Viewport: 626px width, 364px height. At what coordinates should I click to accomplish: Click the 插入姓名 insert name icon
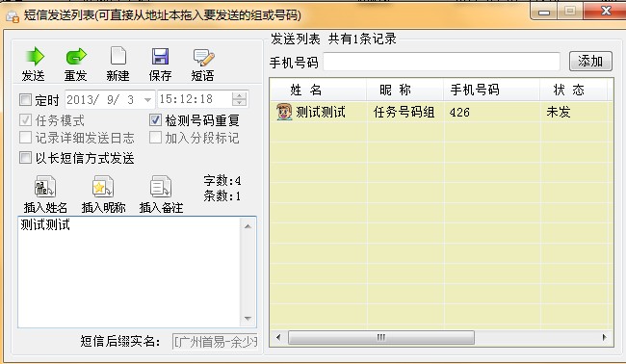point(45,187)
